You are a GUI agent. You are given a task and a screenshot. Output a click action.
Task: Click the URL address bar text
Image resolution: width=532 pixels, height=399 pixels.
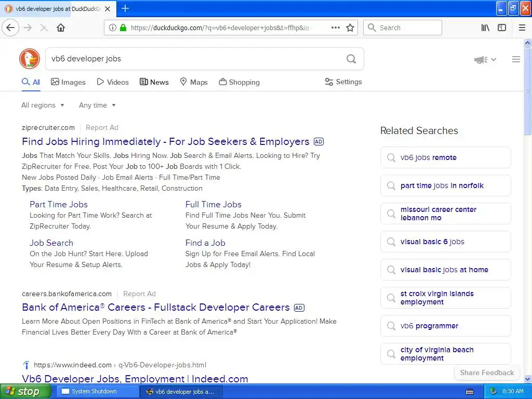(221, 28)
